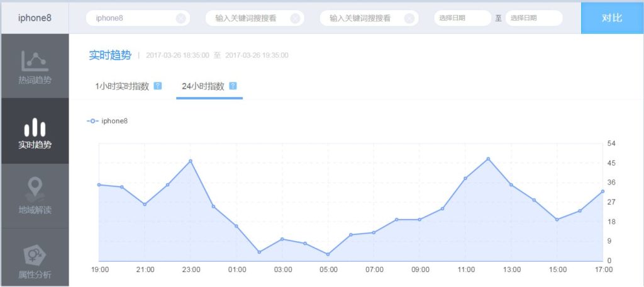Click help icon beside 1小时实时指数

click(158, 86)
